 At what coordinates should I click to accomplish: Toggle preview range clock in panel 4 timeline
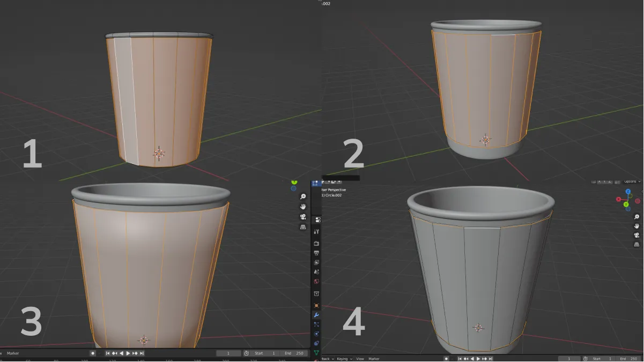585,359
